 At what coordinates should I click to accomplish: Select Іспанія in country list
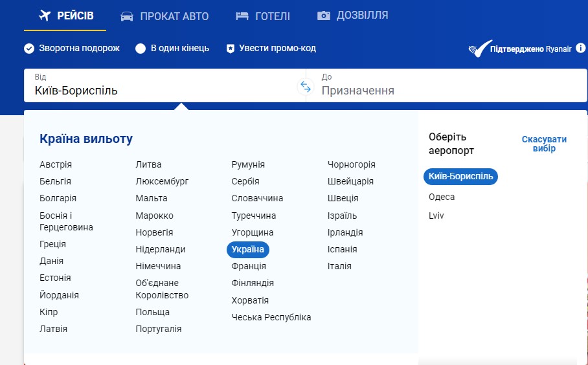(x=342, y=250)
